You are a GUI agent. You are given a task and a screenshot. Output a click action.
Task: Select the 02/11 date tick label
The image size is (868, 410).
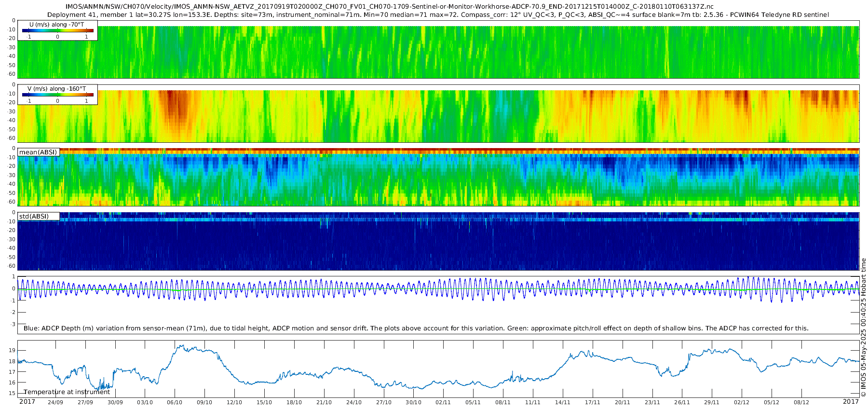pyautogui.click(x=443, y=402)
